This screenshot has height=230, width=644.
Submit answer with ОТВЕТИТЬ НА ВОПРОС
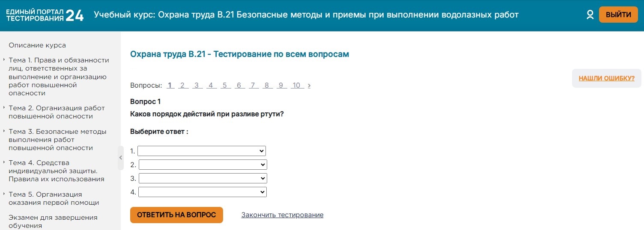[176, 215]
